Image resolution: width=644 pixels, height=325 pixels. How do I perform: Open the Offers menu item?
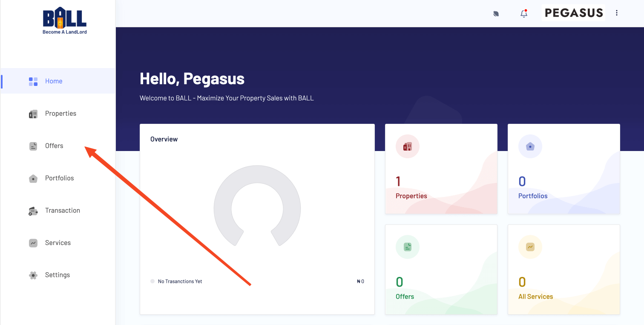pos(54,146)
